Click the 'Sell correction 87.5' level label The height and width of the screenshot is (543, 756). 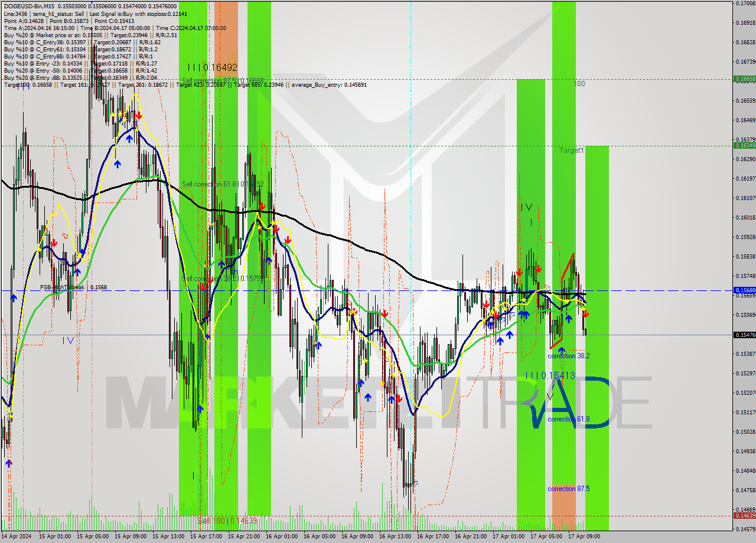pyautogui.click(x=223, y=80)
